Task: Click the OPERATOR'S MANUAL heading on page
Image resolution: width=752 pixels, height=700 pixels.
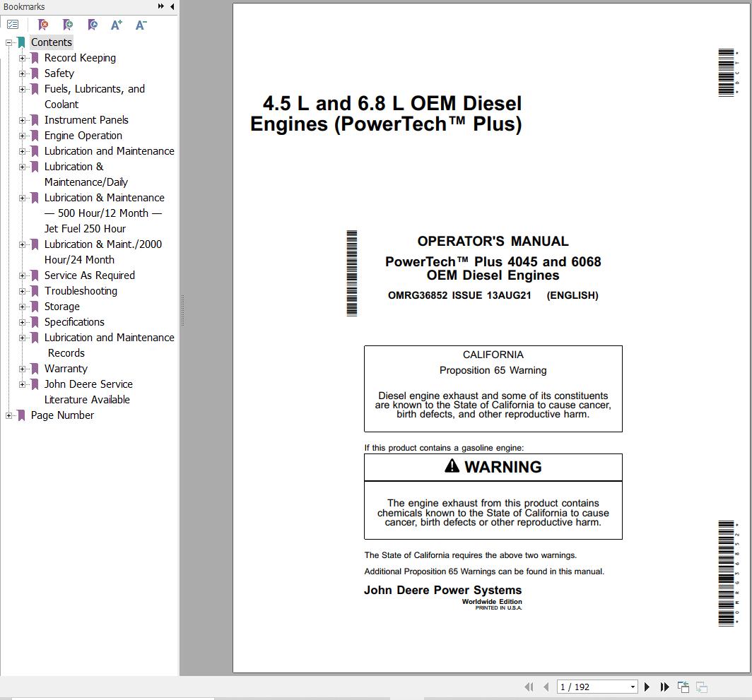Action: click(x=493, y=241)
